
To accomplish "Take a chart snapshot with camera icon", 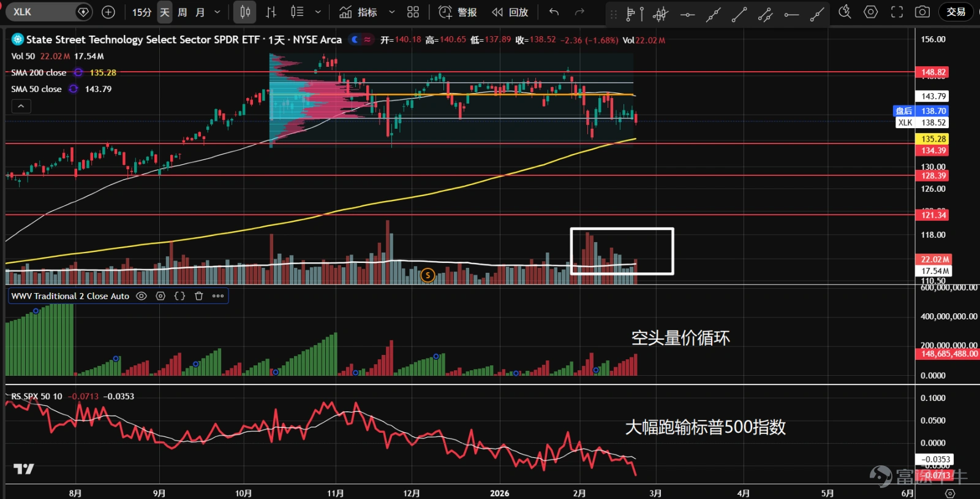I will coord(922,12).
